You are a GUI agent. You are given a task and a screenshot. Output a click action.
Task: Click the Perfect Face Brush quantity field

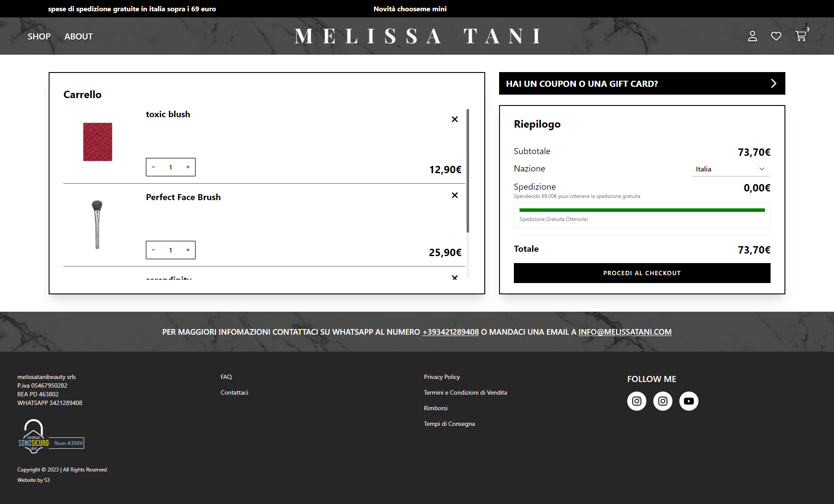coord(171,250)
